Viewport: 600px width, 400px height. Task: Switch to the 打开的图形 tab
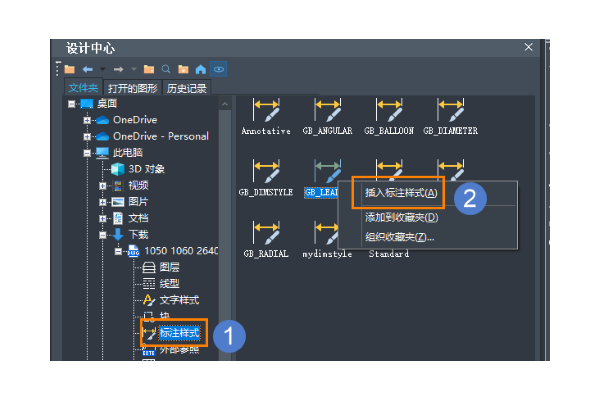click(x=132, y=88)
